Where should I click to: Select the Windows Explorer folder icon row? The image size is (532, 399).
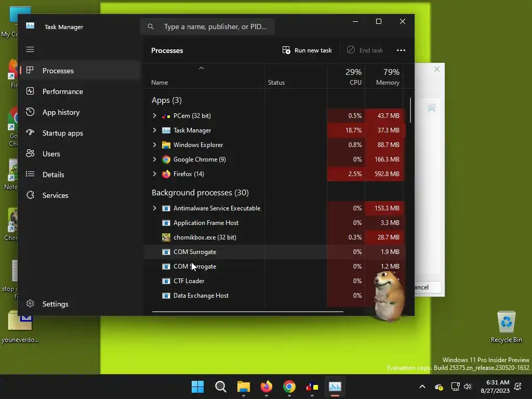166,145
